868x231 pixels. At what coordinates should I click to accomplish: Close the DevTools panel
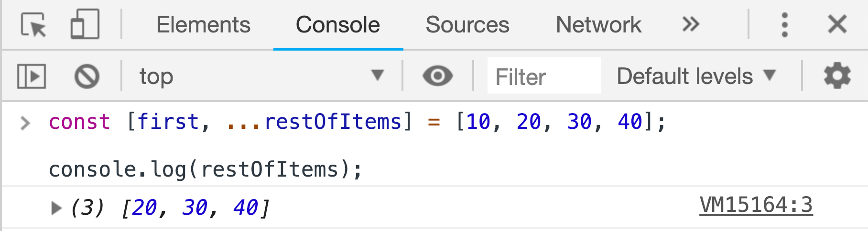coord(837,24)
